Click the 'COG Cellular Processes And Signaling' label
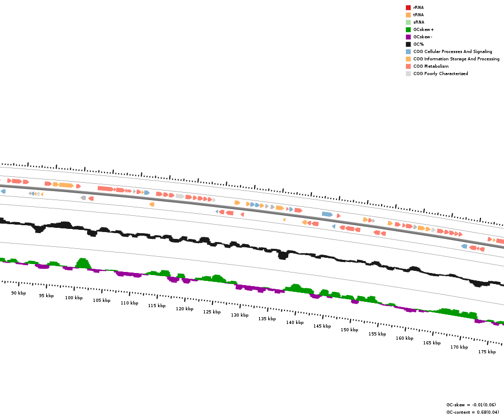 pyautogui.click(x=453, y=51)
